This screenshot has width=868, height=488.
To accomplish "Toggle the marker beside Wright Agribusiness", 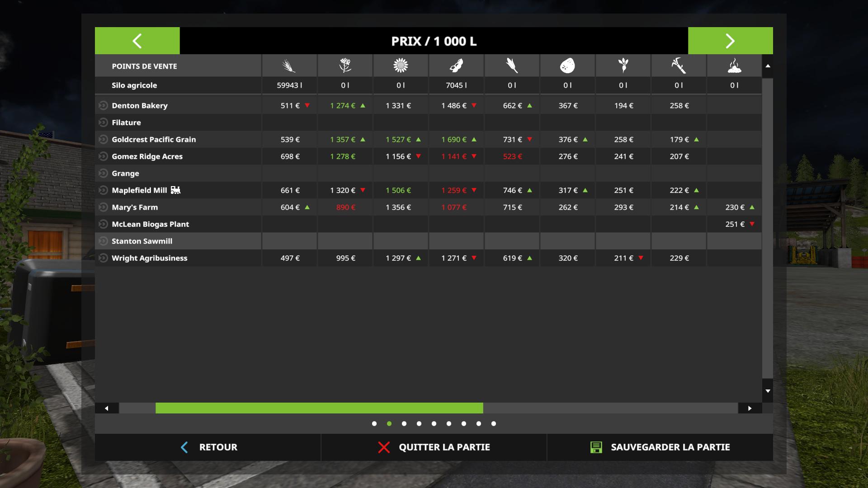I will pos(103,258).
